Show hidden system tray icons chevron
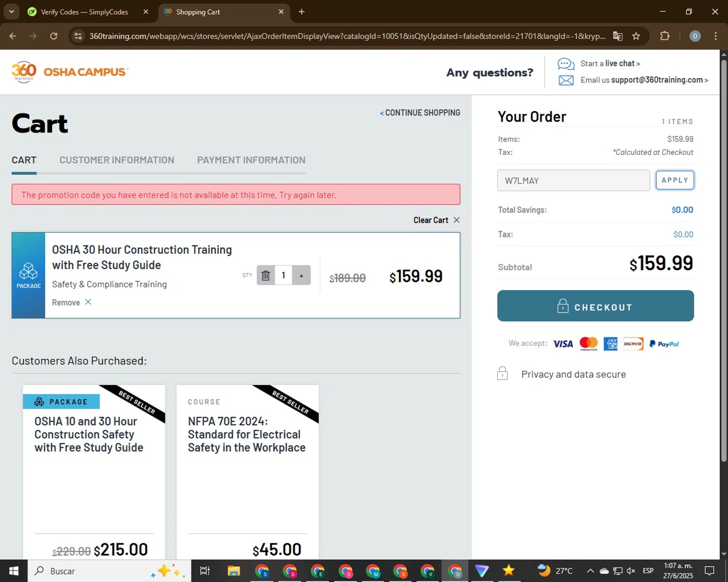The width and height of the screenshot is (728, 582). click(x=590, y=571)
